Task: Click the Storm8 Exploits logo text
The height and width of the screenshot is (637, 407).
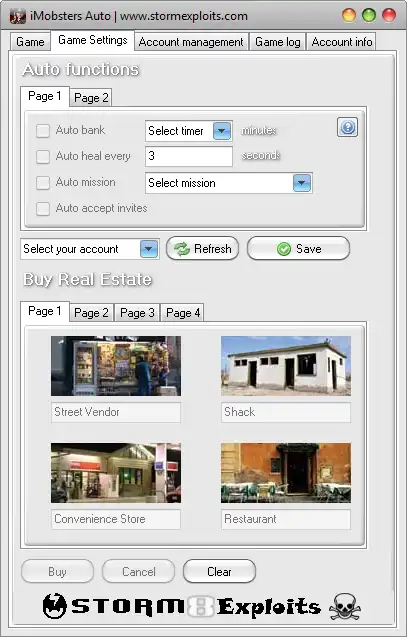Action: pyautogui.click(x=197, y=607)
